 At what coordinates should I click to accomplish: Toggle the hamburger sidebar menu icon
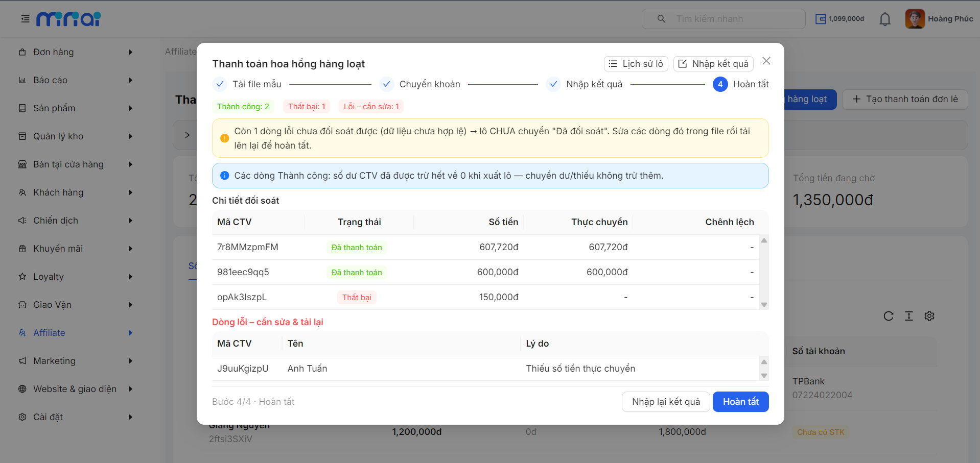[25, 19]
